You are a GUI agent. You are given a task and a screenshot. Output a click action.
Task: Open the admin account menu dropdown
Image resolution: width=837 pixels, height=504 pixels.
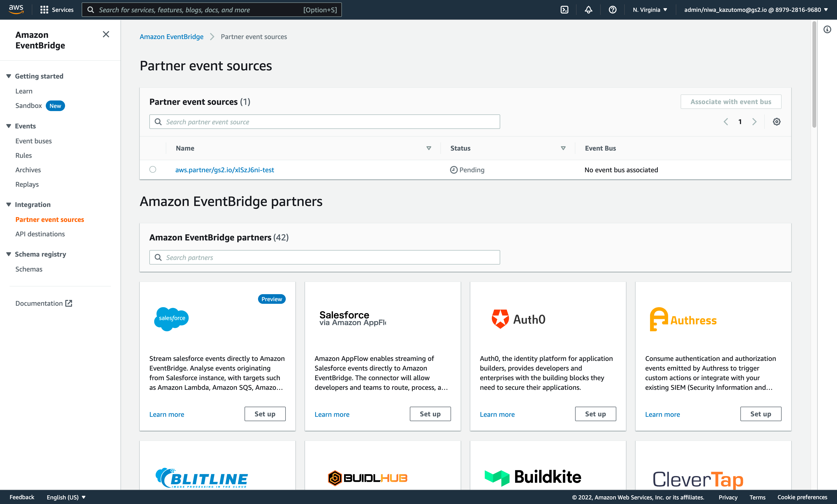click(756, 10)
